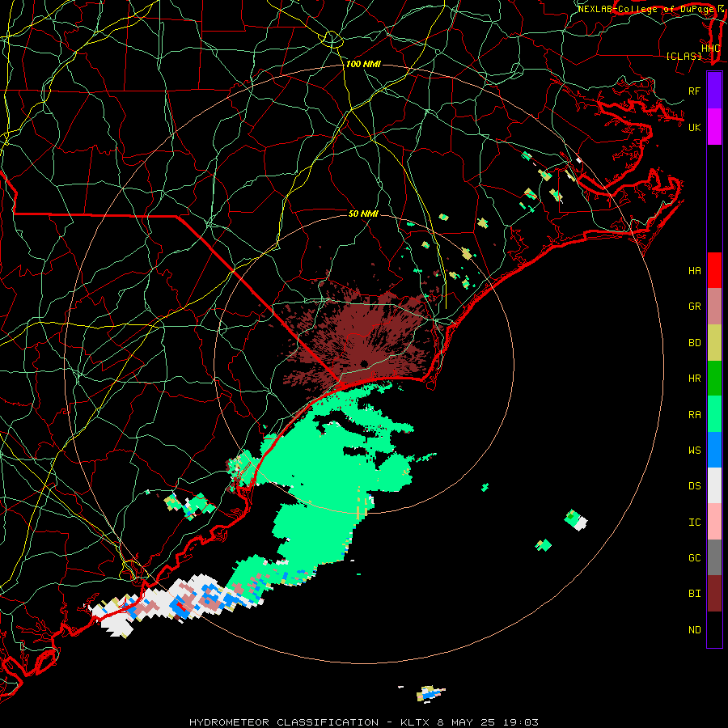Click the GR legend label
728x728 pixels.
click(x=694, y=307)
